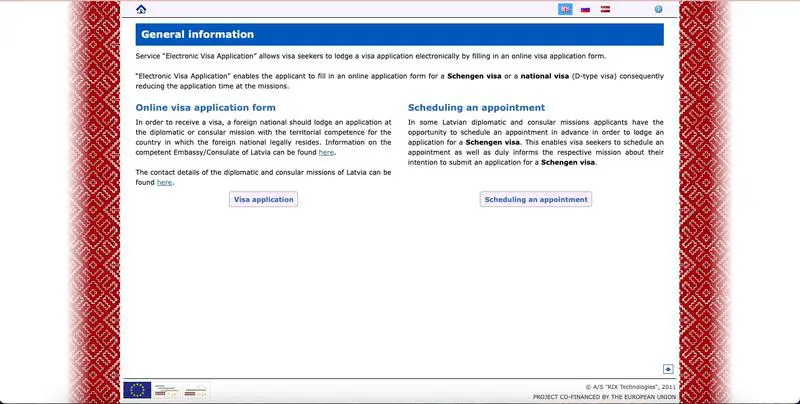This screenshot has height=404, width=800.
Task: Click the middle logo in the footer
Action: point(167,390)
